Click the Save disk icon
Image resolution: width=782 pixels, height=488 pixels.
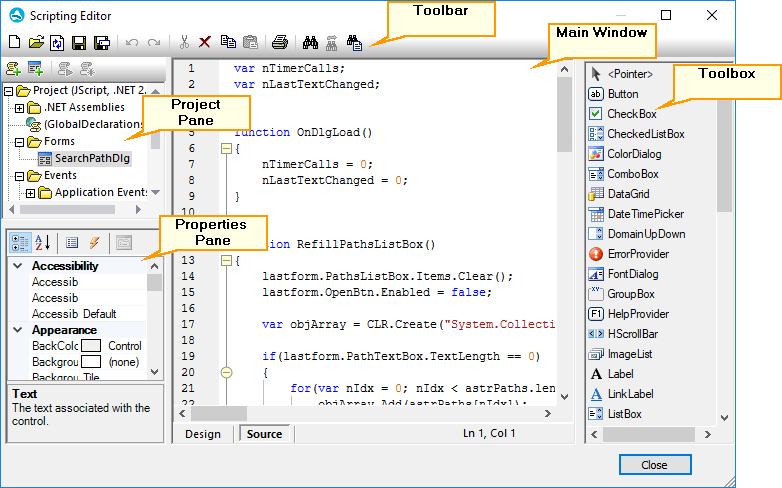pyautogui.click(x=79, y=43)
